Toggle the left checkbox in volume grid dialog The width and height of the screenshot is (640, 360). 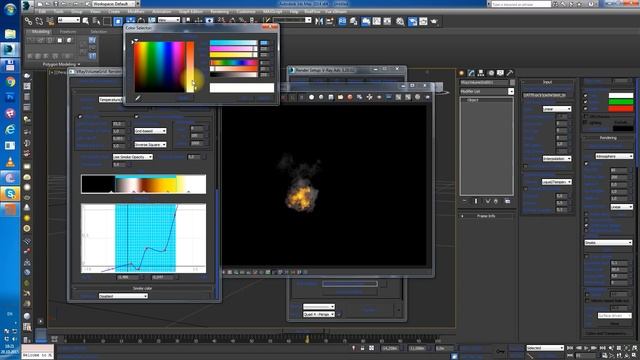80,117
